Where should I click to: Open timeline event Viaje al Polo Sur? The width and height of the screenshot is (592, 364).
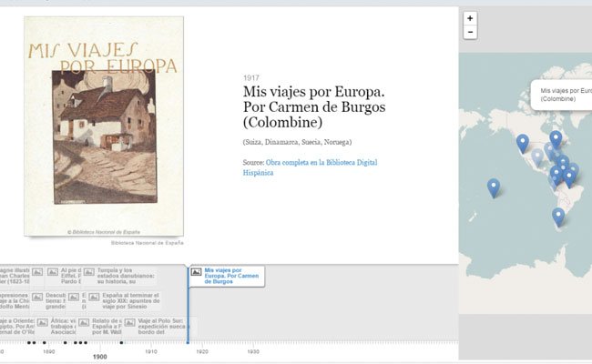coord(163,327)
